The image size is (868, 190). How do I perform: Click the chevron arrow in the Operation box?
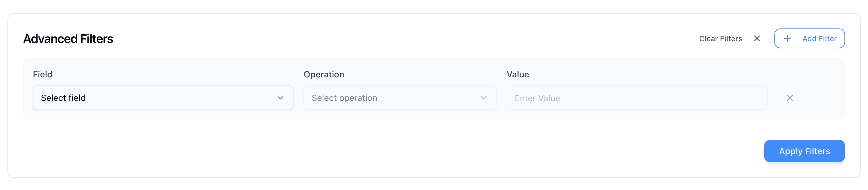(x=484, y=98)
